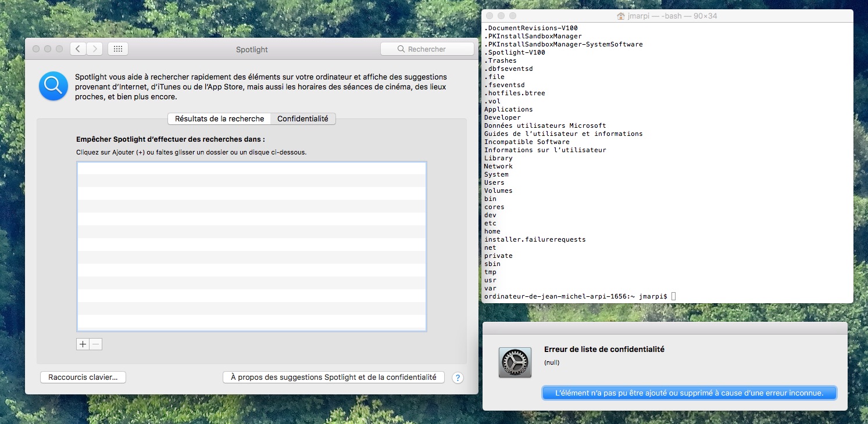Close the Spotlight preferences window
The image size is (868, 424).
click(x=36, y=49)
